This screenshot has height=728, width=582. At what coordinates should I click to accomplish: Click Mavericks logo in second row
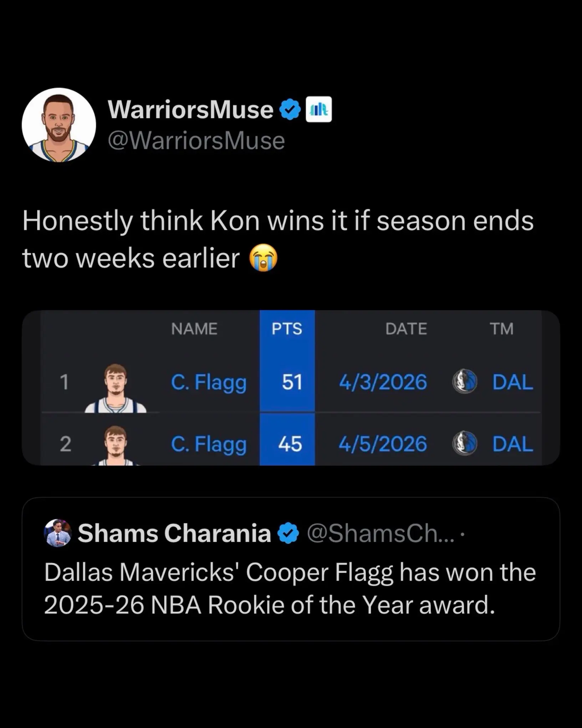click(464, 444)
